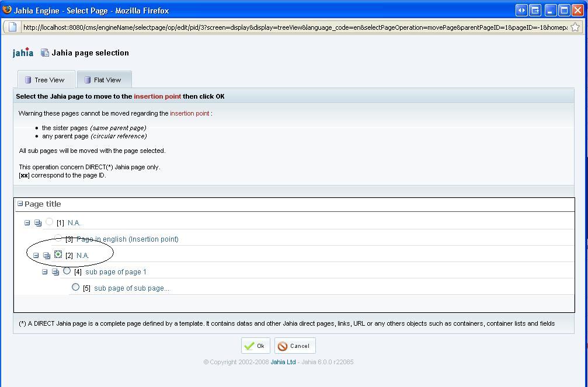Click the DIRECT Jahia page footnote text

click(287, 323)
